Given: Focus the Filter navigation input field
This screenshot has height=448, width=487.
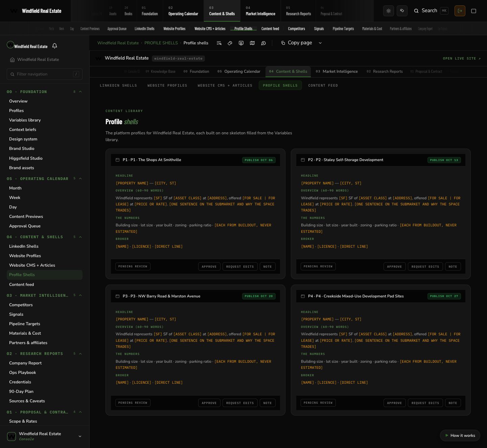Looking at the screenshot, I should (45, 74).
